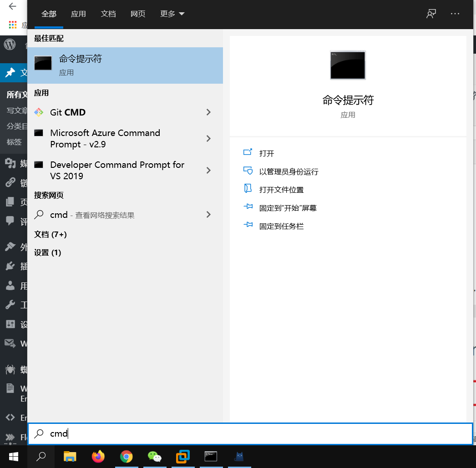The image size is (476, 468).
Task: Open the three-dots options menu
Action: tap(455, 14)
